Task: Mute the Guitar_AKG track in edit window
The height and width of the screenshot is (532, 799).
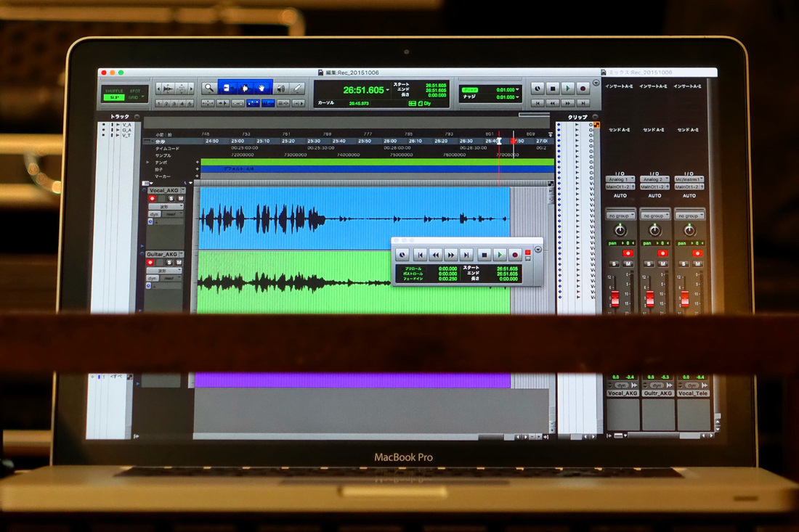Action: [179, 262]
